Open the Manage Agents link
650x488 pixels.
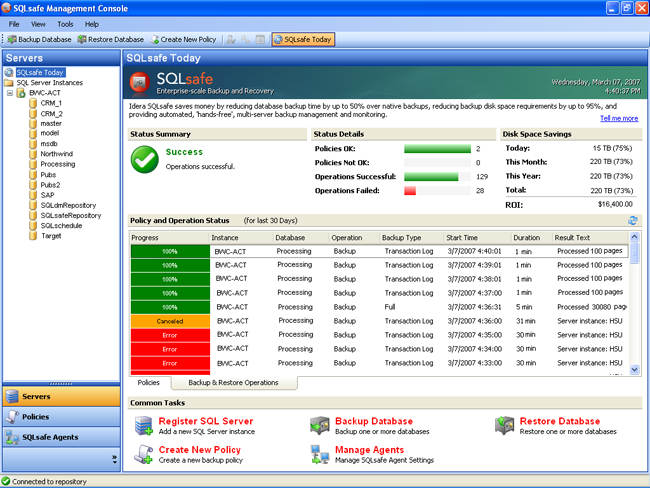click(369, 450)
